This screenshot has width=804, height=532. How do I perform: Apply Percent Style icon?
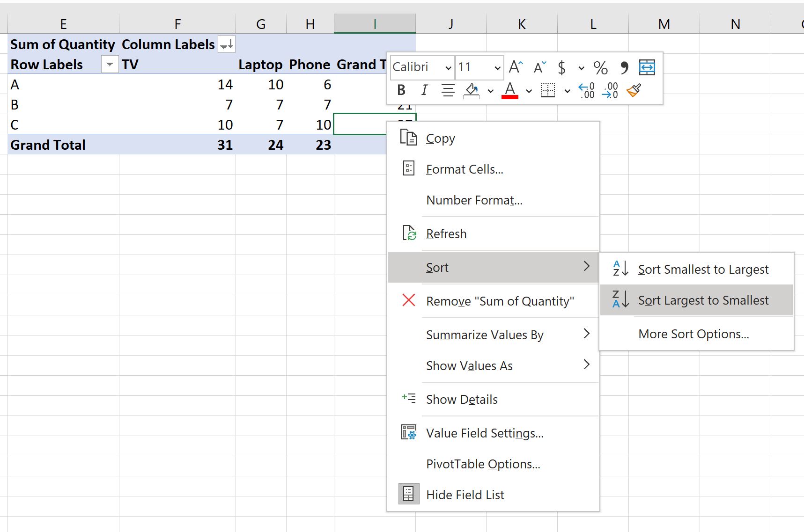point(600,67)
